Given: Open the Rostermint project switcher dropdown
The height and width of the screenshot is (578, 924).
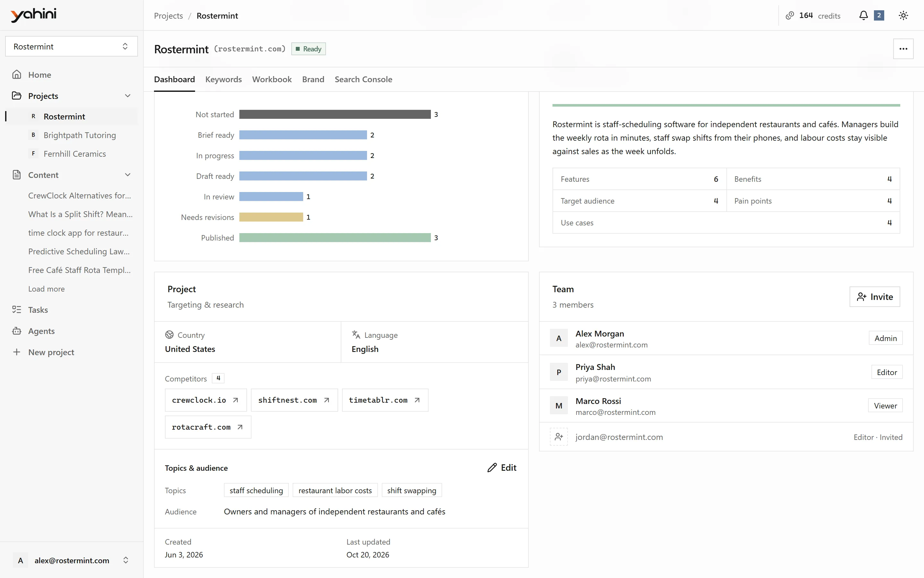Looking at the screenshot, I should 72,46.
